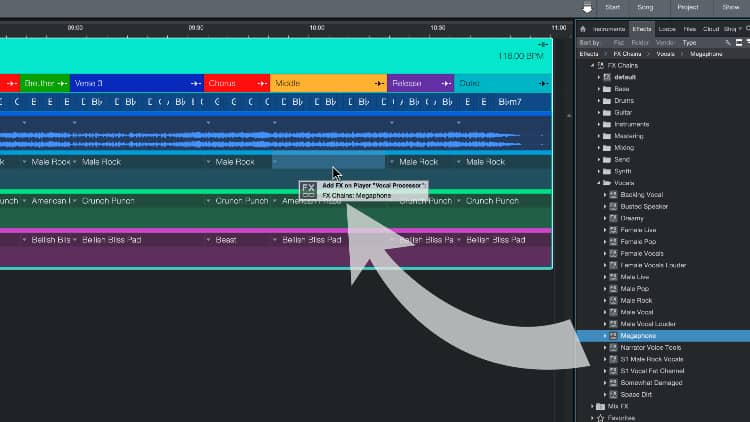Open the Files browser tab
The height and width of the screenshot is (422, 750).
[x=689, y=29]
